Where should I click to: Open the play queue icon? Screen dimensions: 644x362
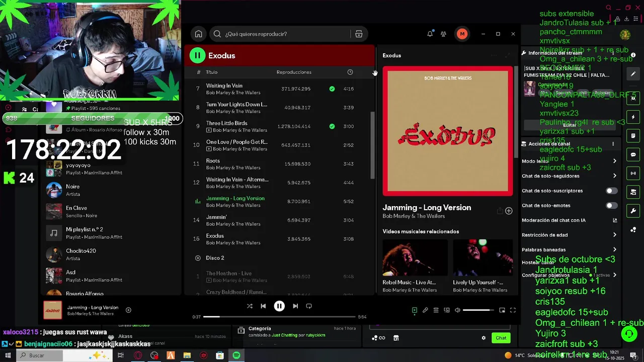tap(436, 310)
